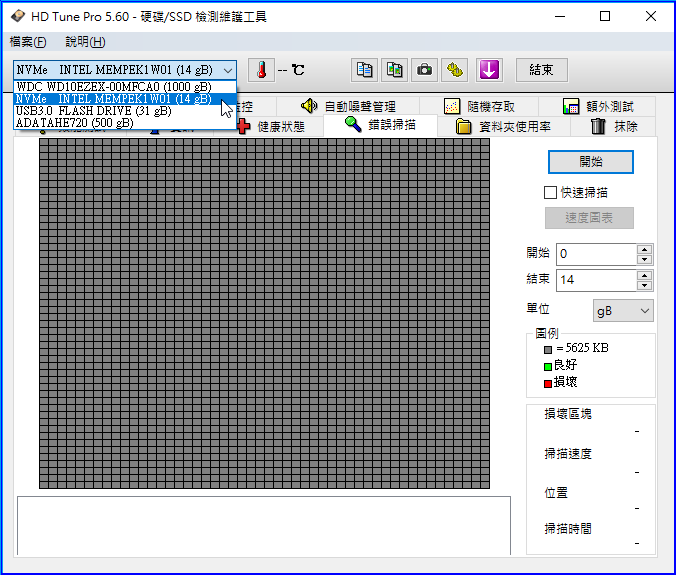The width and height of the screenshot is (676, 575).
Task: Click the 結束 exit button
Action: 541,70
